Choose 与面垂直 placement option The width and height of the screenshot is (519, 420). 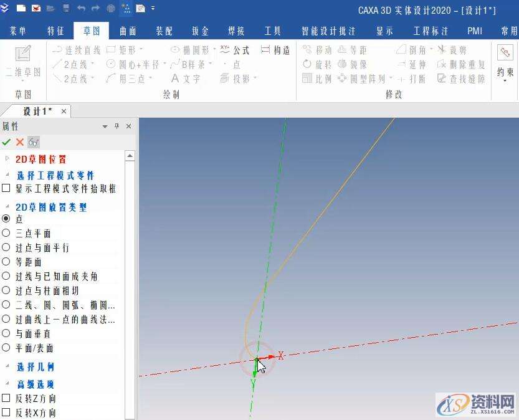click(7, 333)
